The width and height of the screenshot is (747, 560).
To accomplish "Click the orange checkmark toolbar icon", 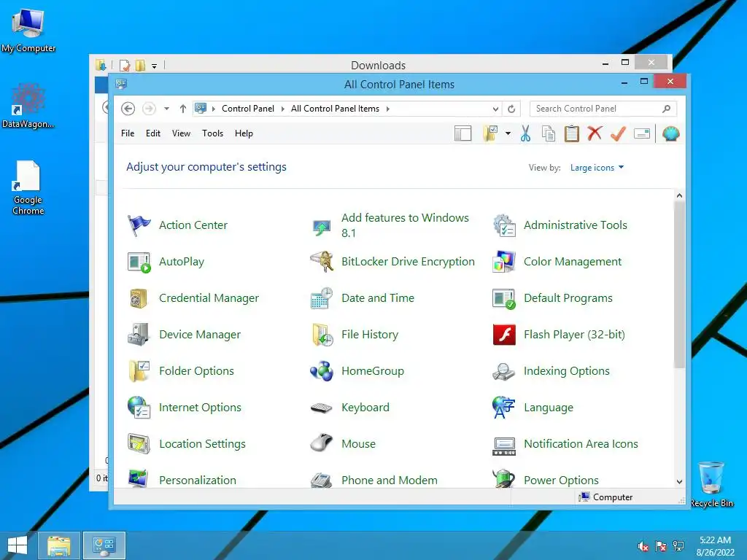I will tap(618, 133).
